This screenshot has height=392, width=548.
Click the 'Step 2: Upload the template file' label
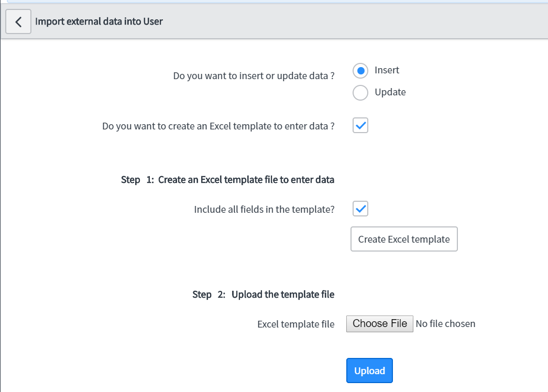click(x=264, y=294)
